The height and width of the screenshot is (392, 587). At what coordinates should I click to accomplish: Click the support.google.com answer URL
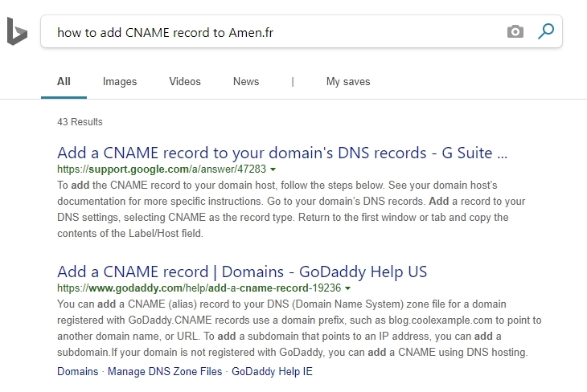162,169
